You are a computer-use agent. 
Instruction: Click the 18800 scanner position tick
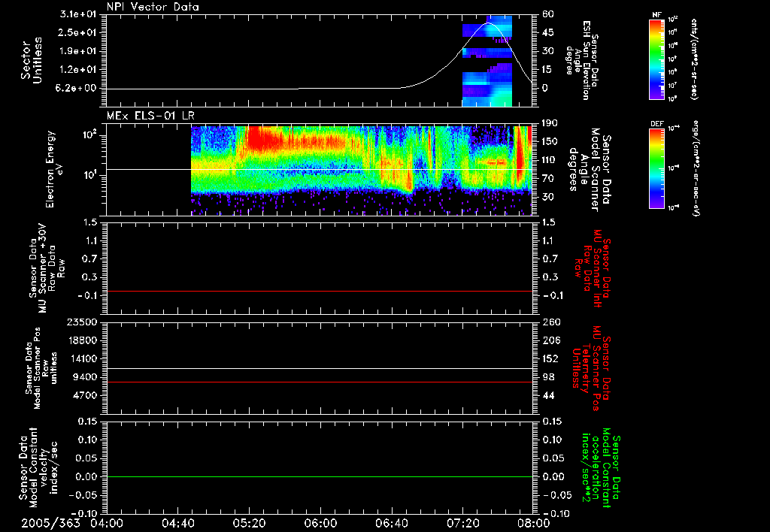coord(82,340)
